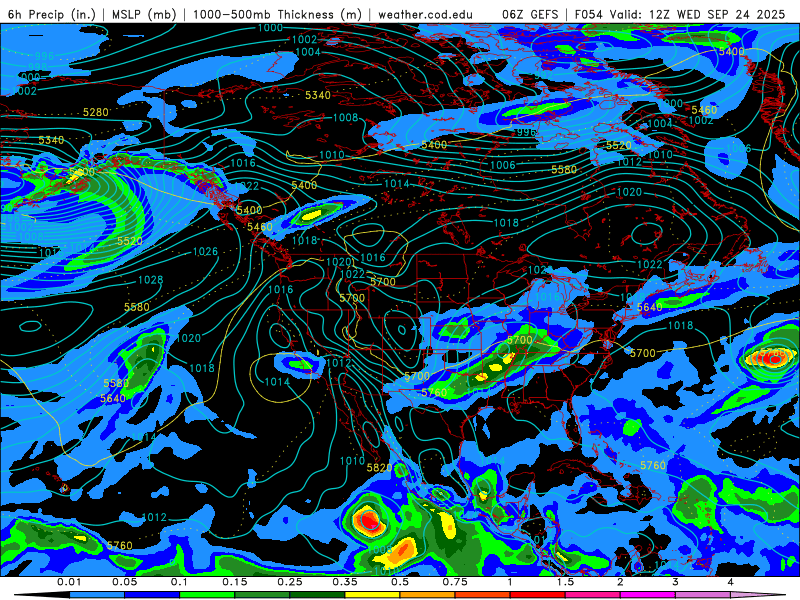
Task: Click the yellow precipitation maximum over western Canada
Action: pos(311,215)
